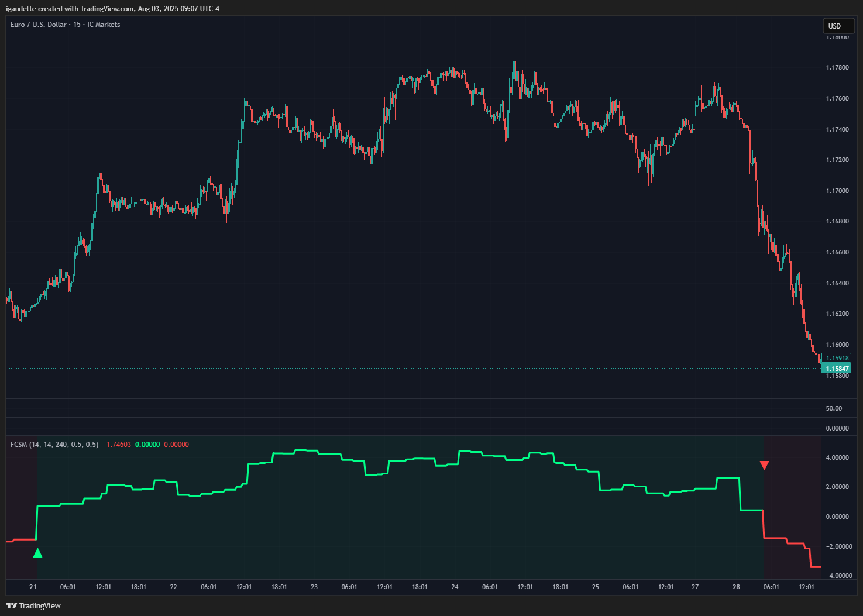863x616 pixels.
Task: Click date 23 on the time axis
Action: (314, 587)
